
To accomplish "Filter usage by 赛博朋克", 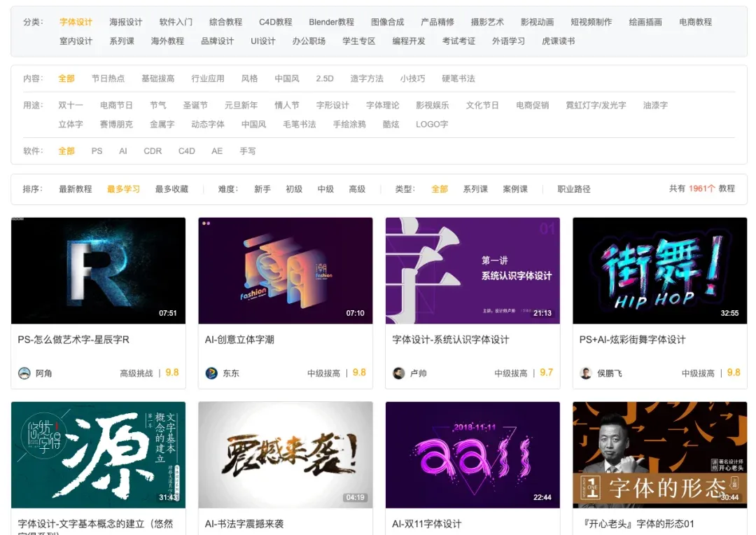I will tap(116, 124).
